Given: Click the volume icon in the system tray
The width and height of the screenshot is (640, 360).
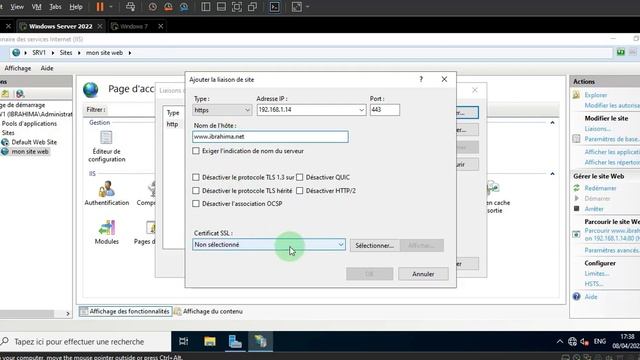Looking at the screenshot, I should 584,341.
